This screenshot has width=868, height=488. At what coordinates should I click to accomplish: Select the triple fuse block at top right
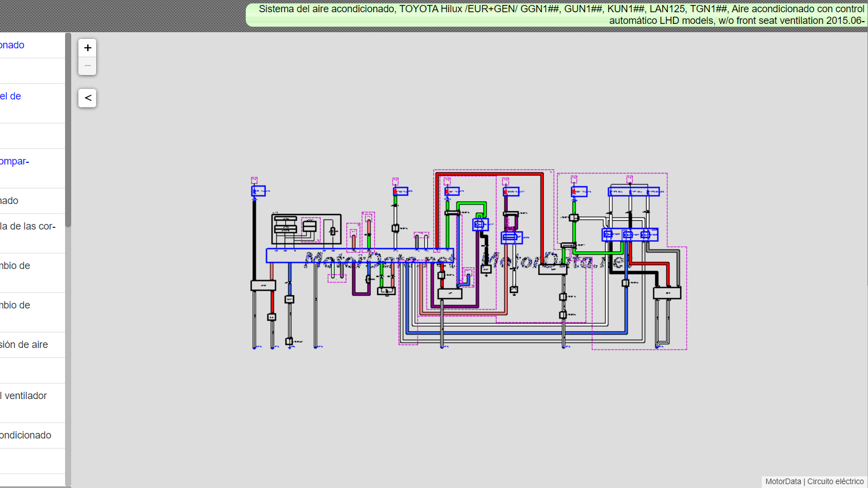pyautogui.click(x=633, y=192)
